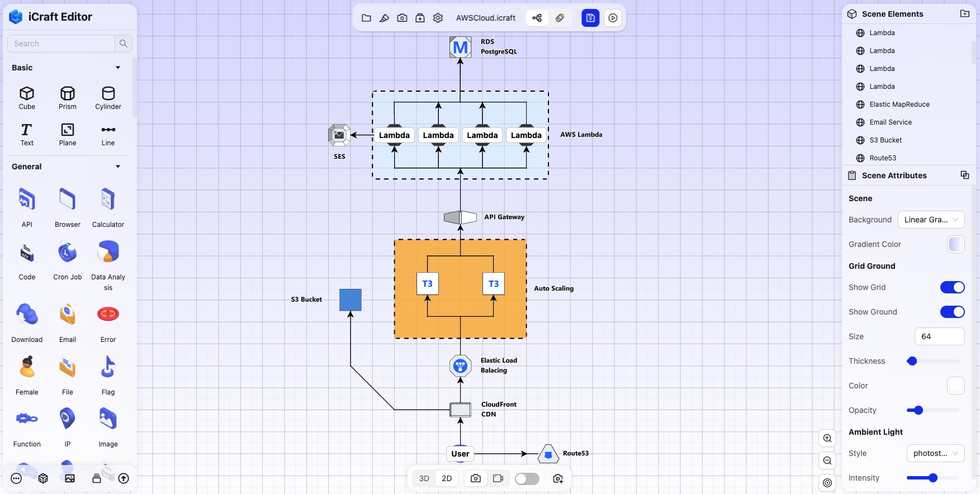Click the AWSCloud.icraft file name
Viewport: 980px width, 494px height.
486,18
